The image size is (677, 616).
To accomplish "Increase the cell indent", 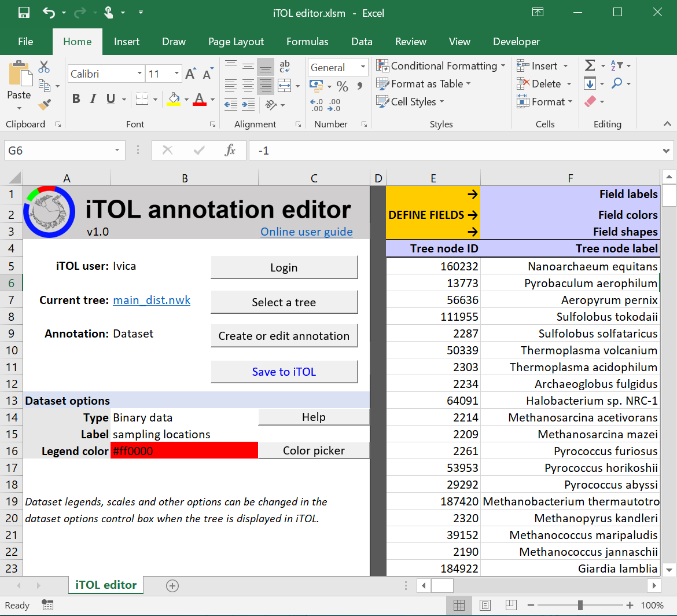I will tap(248, 105).
